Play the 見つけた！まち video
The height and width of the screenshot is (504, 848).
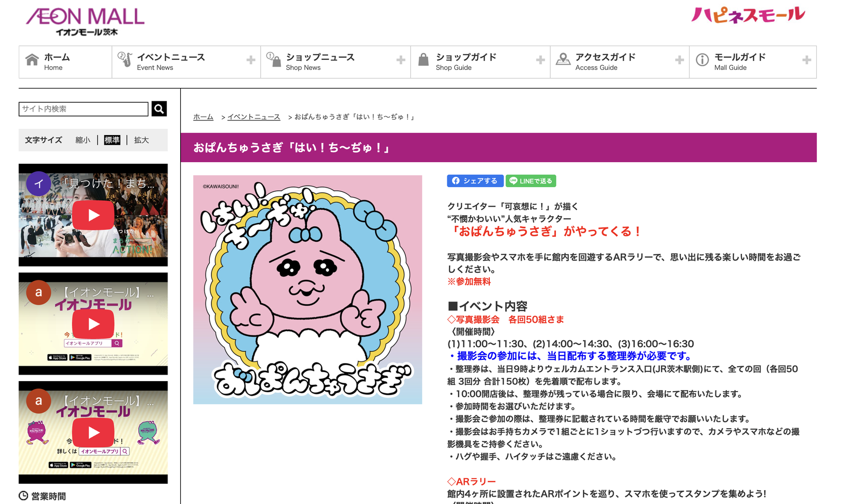pyautogui.click(x=93, y=215)
